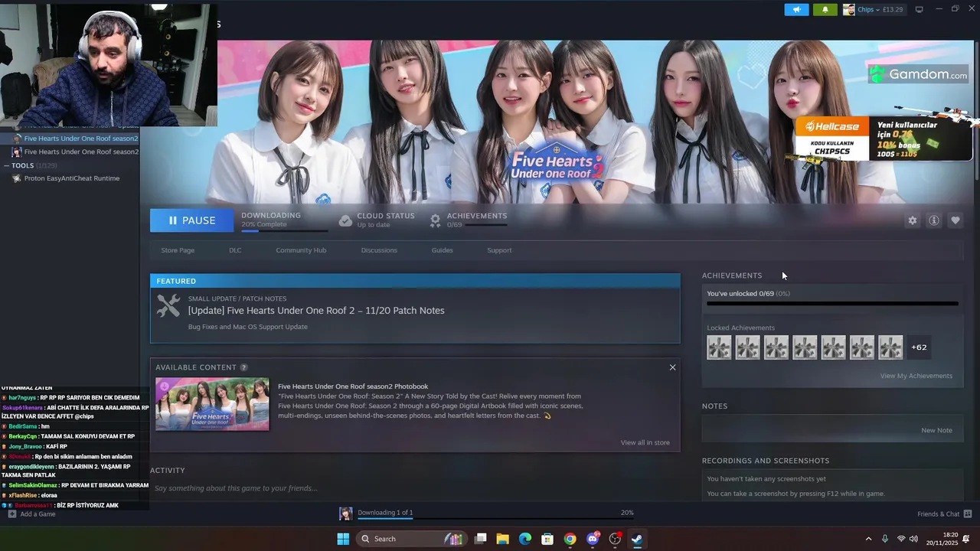Click the activity say something input
980x551 pixels.
click(415, 488)
